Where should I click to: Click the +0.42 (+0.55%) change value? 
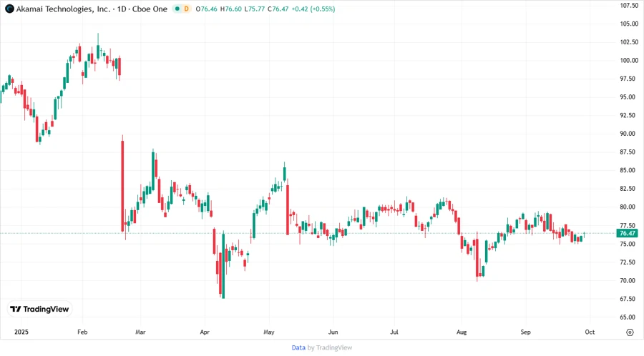click(313, 9)
